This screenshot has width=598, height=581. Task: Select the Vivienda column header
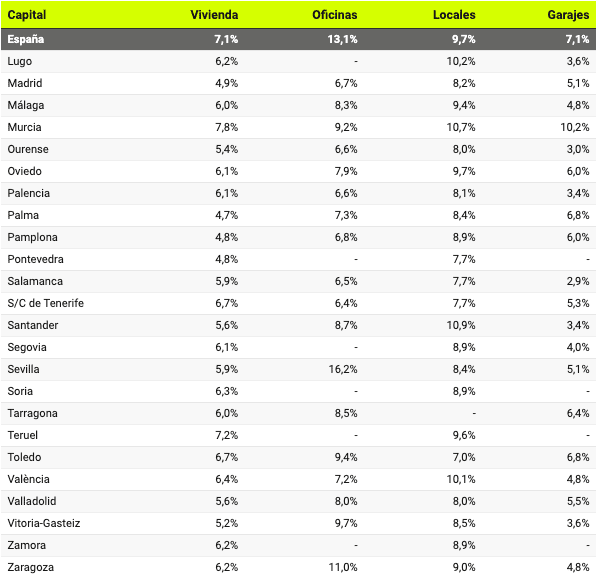(x=214, y=15)
